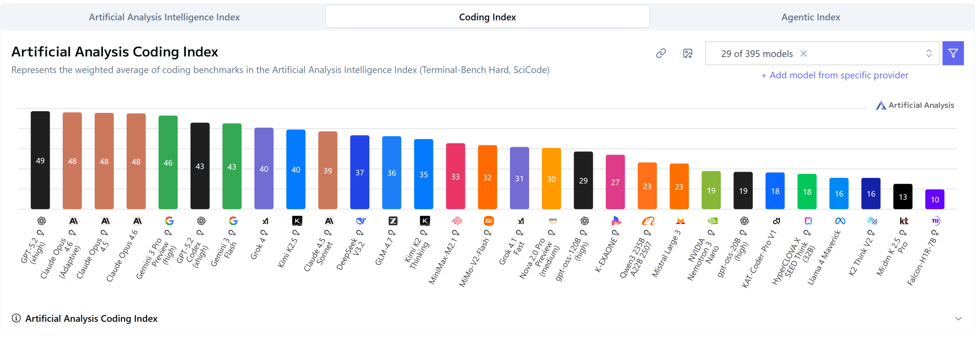Viewport: 980px width, 340px height.
Task: Switch to Artificial Analysis Intelligence Index tab
Action: point(164,17)
